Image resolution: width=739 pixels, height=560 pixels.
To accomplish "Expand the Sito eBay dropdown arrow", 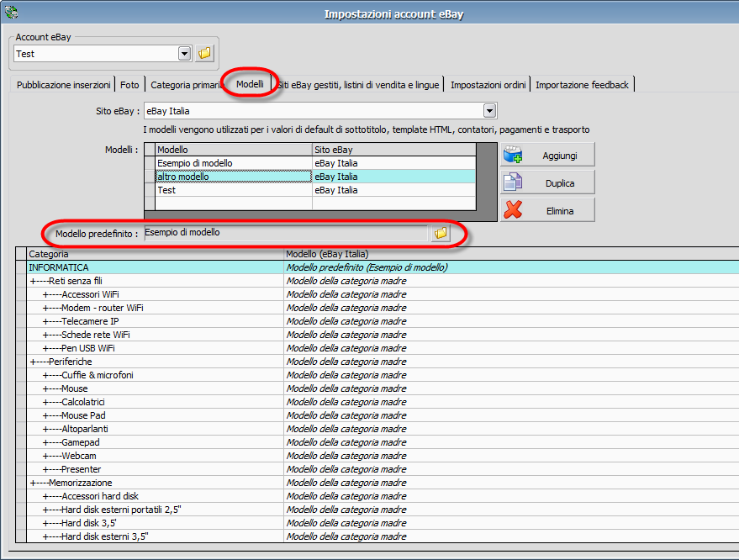I will [x=489, y=111].
